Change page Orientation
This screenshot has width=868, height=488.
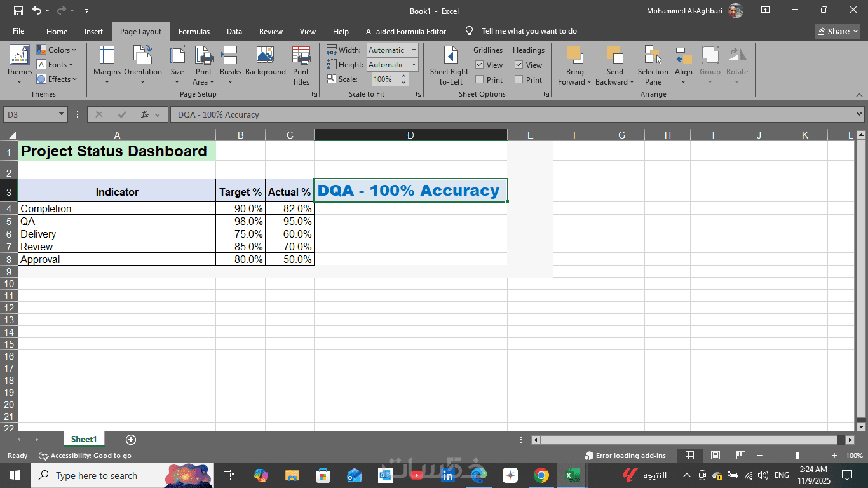(x=143, y=65)
